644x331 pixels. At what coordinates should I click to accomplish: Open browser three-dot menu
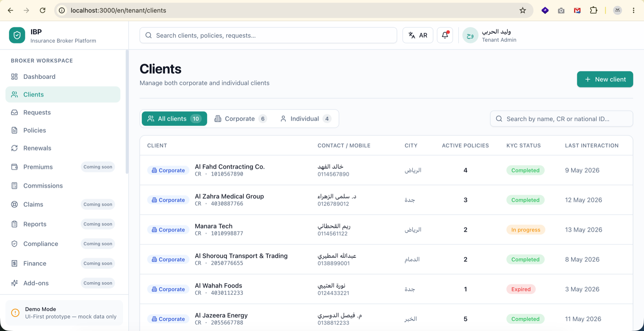click(634, 10)
